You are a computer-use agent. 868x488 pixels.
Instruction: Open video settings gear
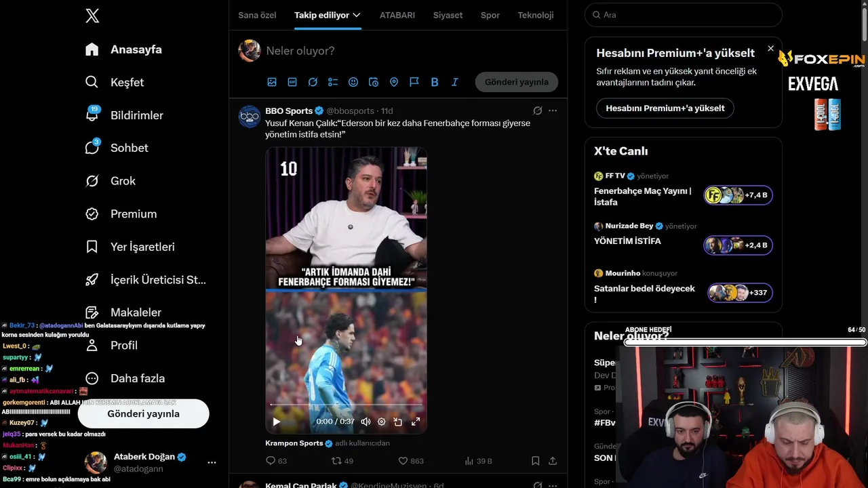point(382,422)
